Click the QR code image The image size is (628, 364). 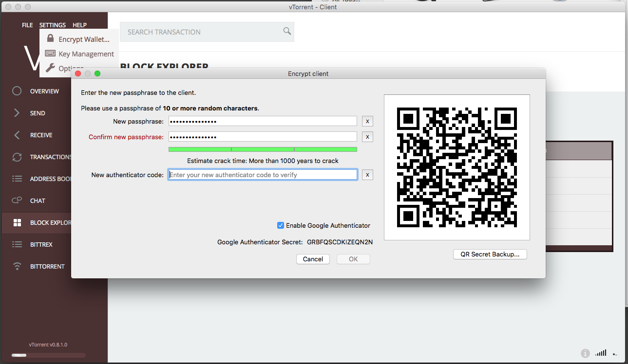click(457, 167)
